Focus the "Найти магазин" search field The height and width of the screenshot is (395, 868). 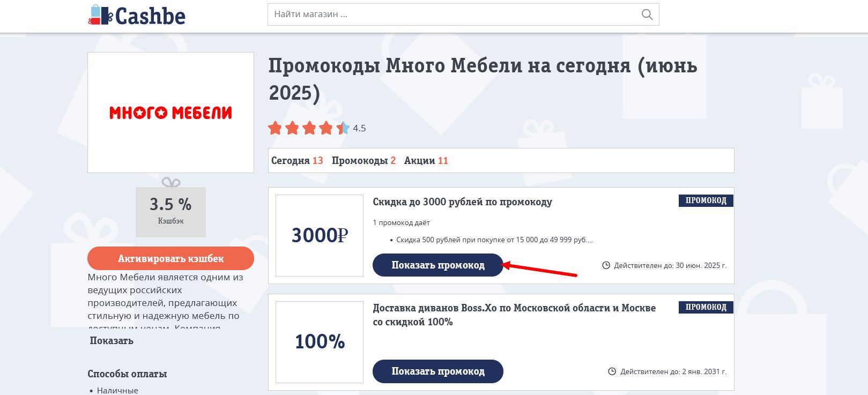(463, 14)
